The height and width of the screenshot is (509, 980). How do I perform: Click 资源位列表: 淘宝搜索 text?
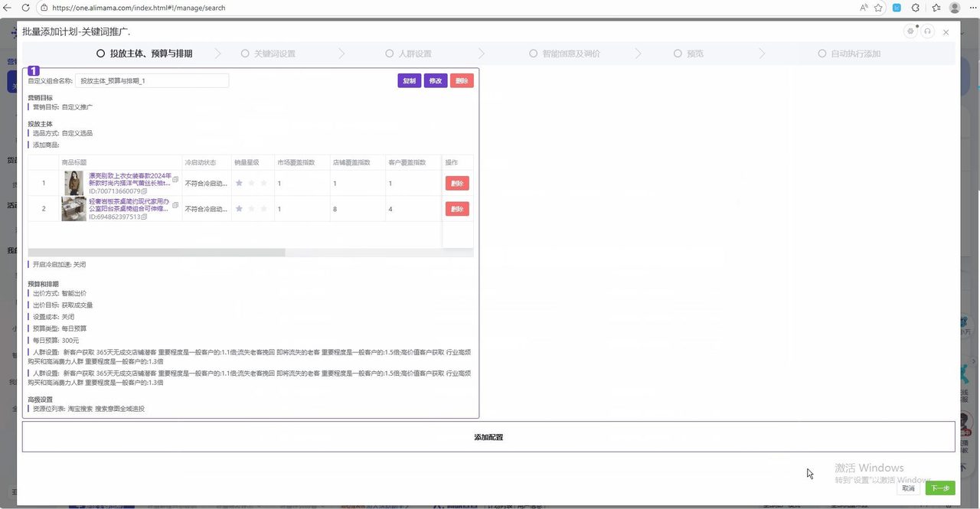pos(63,409)
